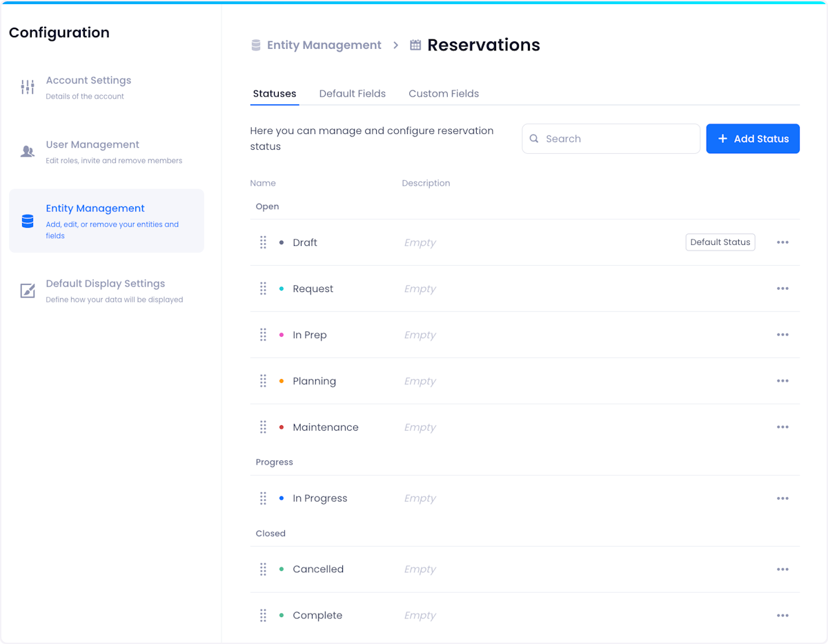Click the Cancelled status name
828x644 pixels.
318,569
